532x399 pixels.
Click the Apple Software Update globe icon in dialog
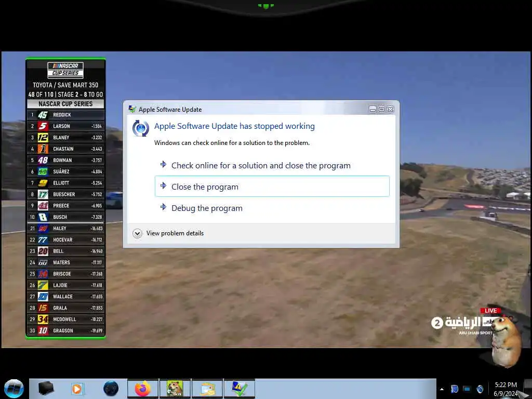(x=140, y=128)
